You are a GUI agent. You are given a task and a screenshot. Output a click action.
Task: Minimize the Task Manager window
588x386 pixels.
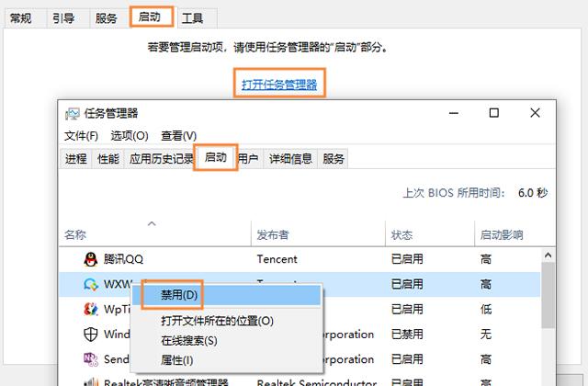pos(454,113)
